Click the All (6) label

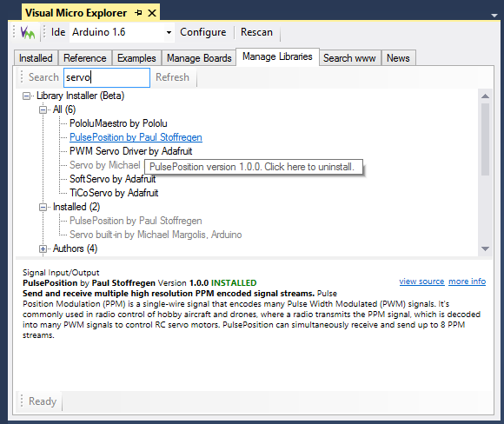64,109
